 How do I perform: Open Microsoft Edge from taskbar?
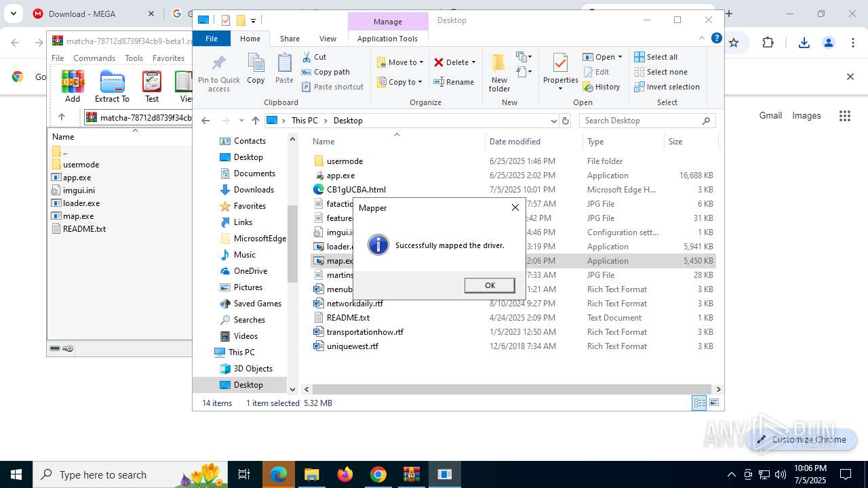[x=279, y=474]
